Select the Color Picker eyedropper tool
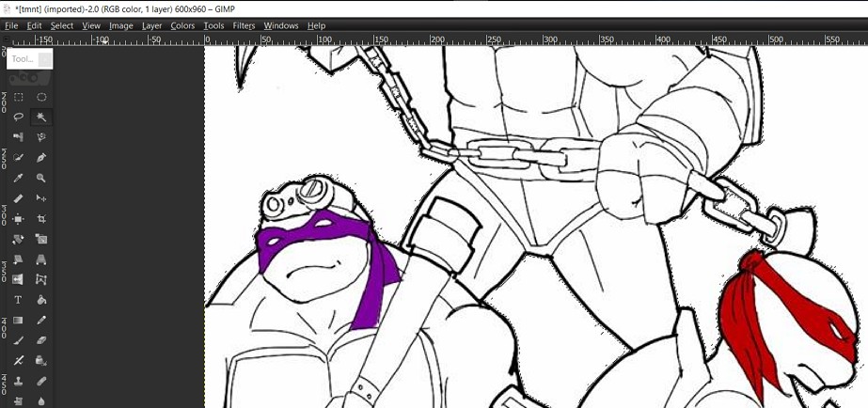The height and width of the screenshot is (408, 868). pos(18,178)
